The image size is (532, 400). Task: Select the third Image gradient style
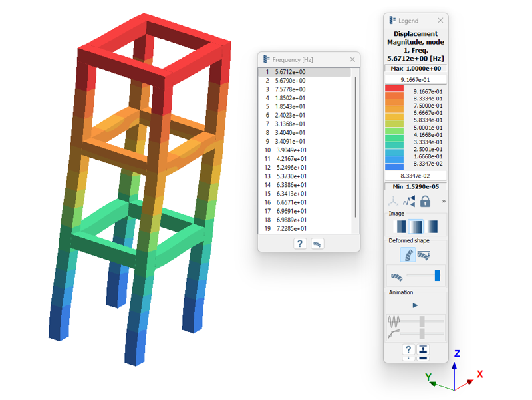tap(432, 227)
